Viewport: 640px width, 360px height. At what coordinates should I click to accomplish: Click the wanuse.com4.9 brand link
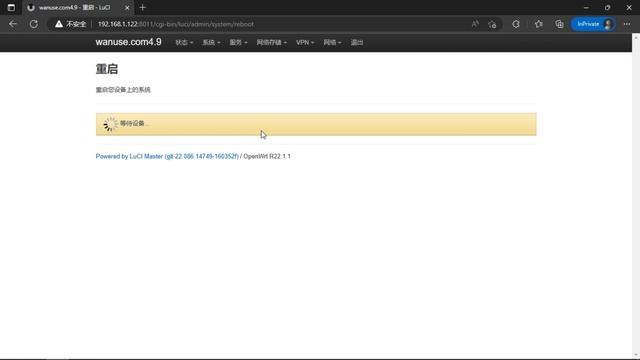[129, 42]
